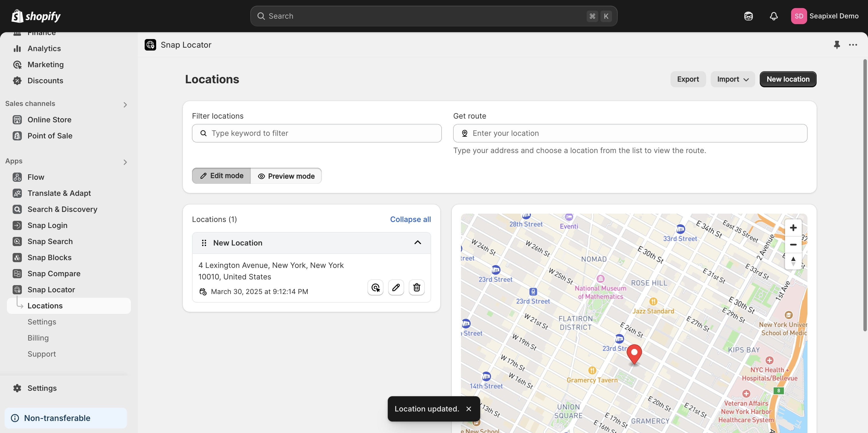This screenshot has height=433, width=868.
Task: Dismiss the Location updated toast
Action: tap(469, 409)
